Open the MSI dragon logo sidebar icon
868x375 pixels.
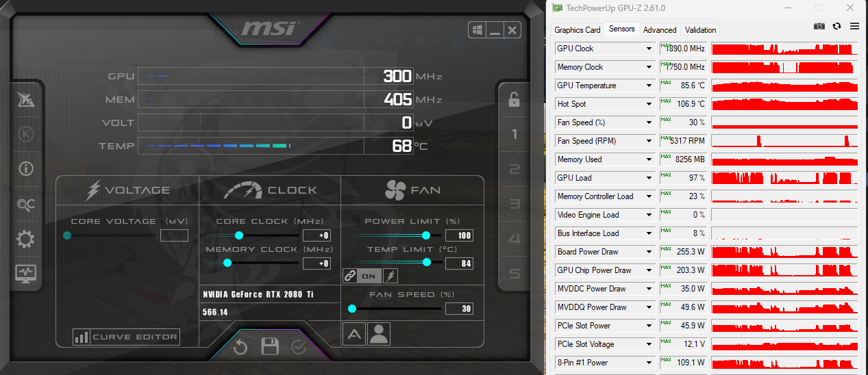pyautogui.click(x=26, y=99)
